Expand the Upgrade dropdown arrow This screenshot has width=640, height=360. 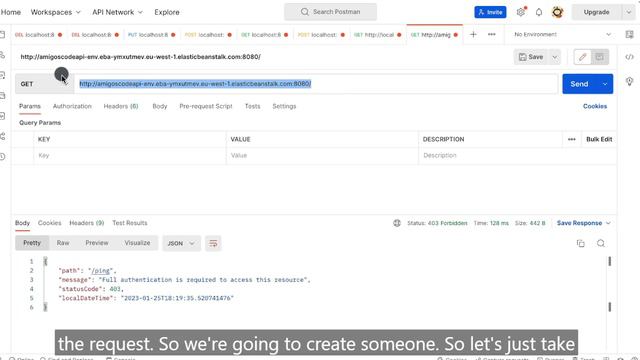(629, 12)
